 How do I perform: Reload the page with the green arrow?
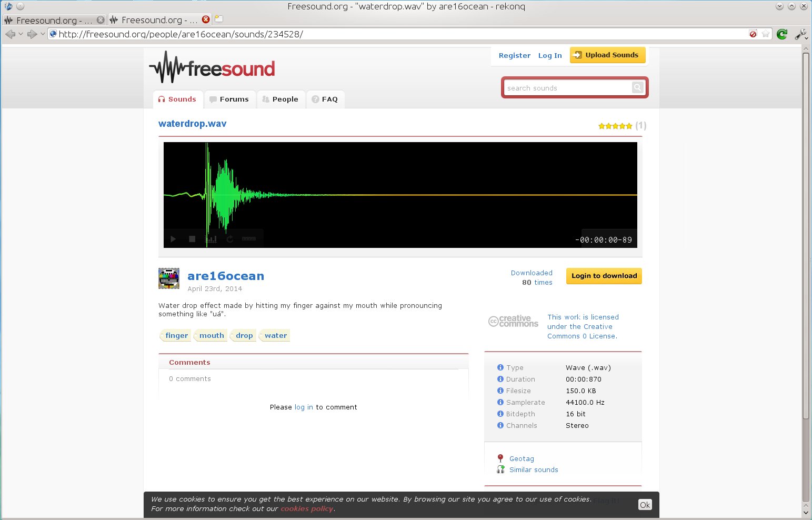[x=782, y=34]
